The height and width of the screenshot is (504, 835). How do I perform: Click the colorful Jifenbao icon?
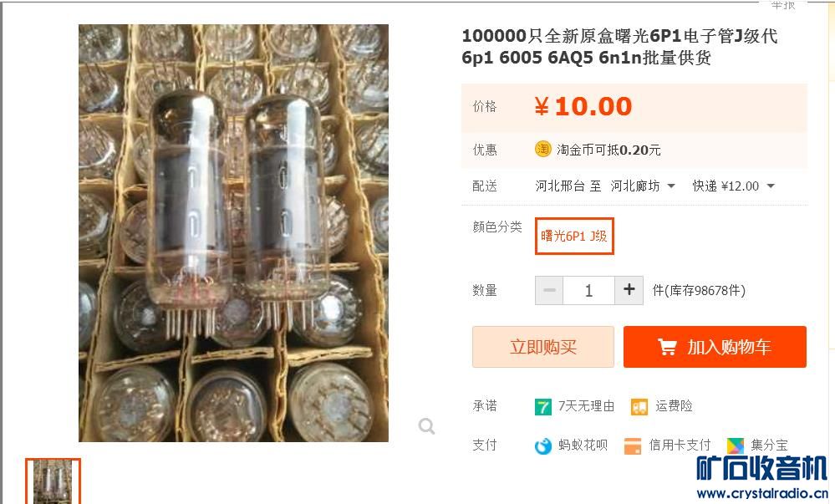(x=736, y=445)
